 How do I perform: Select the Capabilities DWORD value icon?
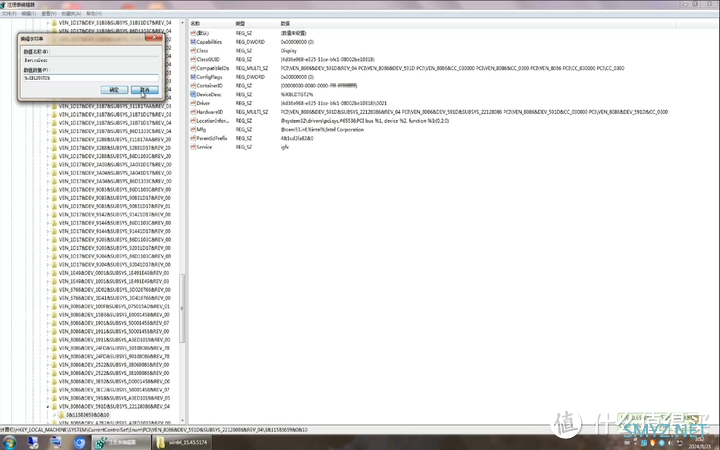tap(193, 42)
